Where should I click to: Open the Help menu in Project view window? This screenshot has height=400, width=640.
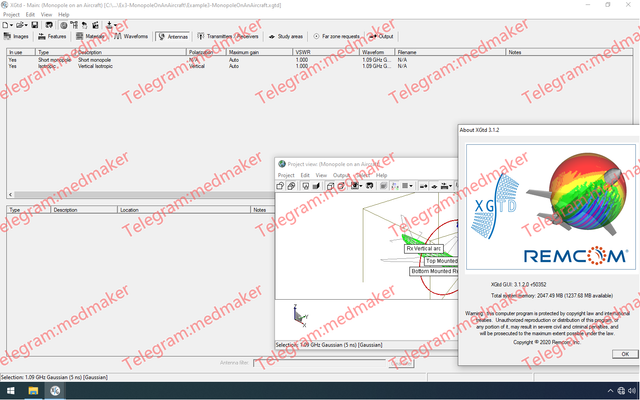(x=381, y=175)
